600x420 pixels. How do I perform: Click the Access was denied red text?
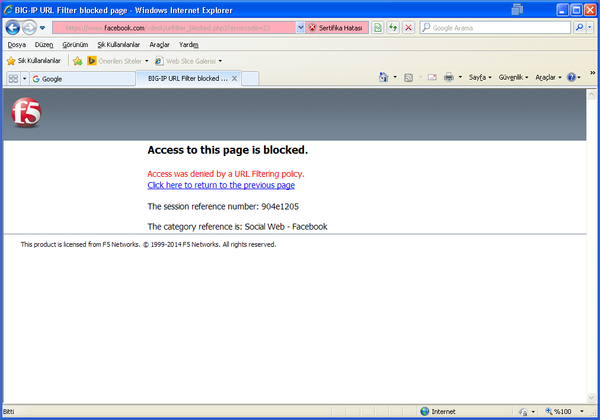(226, 174)
